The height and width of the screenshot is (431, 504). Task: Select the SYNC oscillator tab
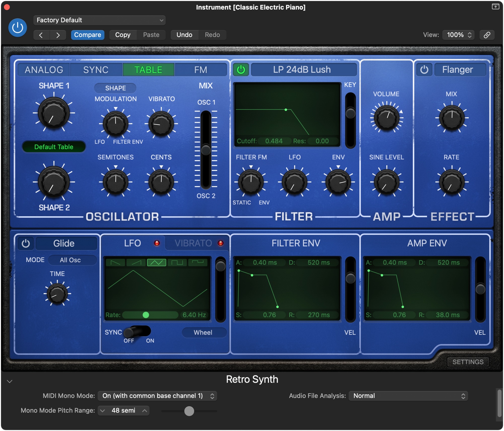tap(96, 70)
